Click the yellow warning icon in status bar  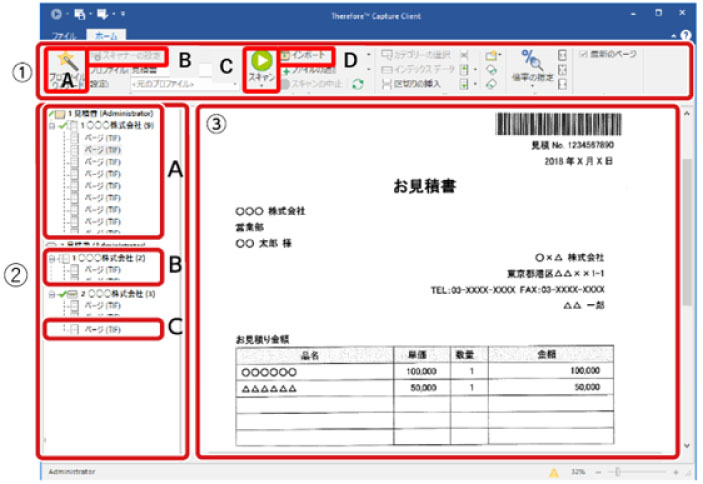[x=551, y=471]
